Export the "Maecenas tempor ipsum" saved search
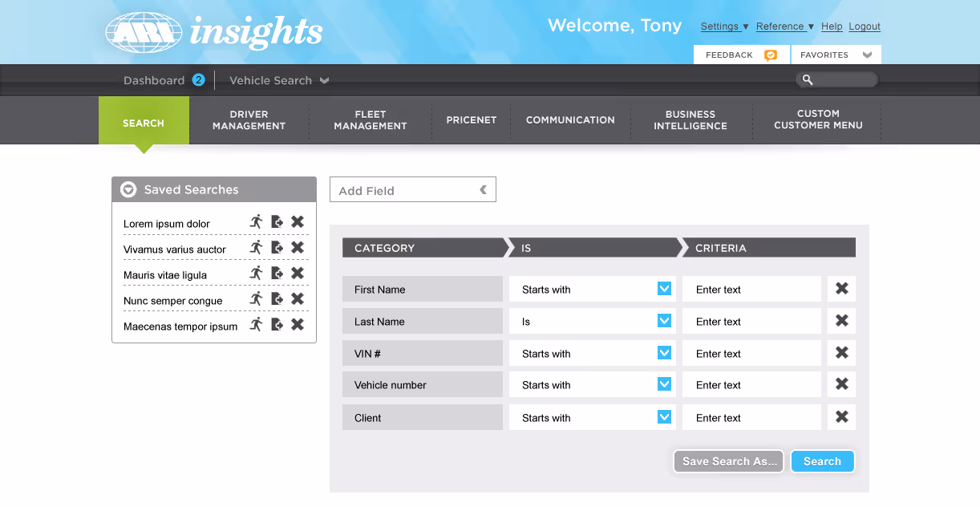 point(277,324)
